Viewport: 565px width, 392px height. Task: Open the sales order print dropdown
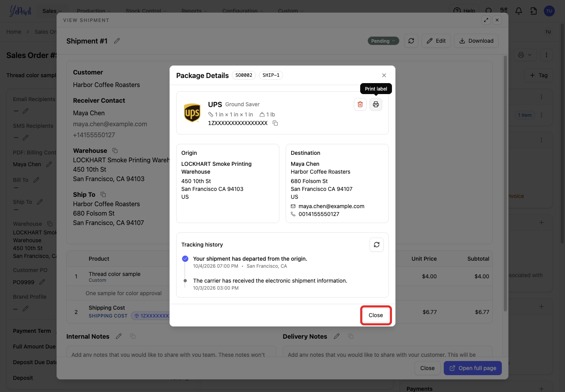click(525, 55)
